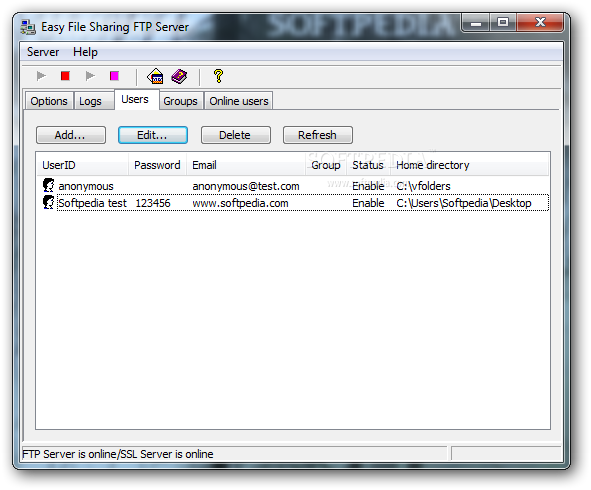Click the Delete button

(x=236, y=135)
